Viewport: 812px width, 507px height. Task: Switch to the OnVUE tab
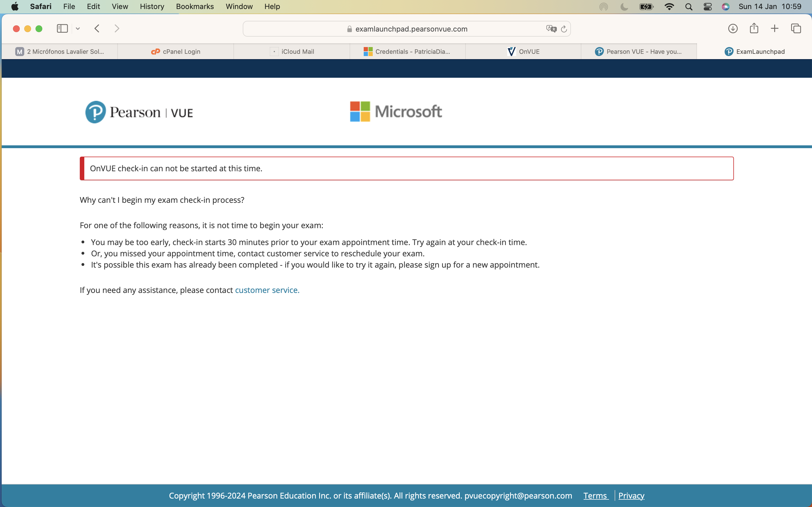[524, 52]
